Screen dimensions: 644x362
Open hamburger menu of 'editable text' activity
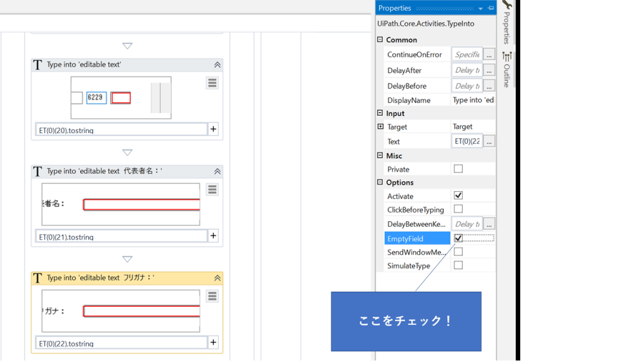click(212, 83)
